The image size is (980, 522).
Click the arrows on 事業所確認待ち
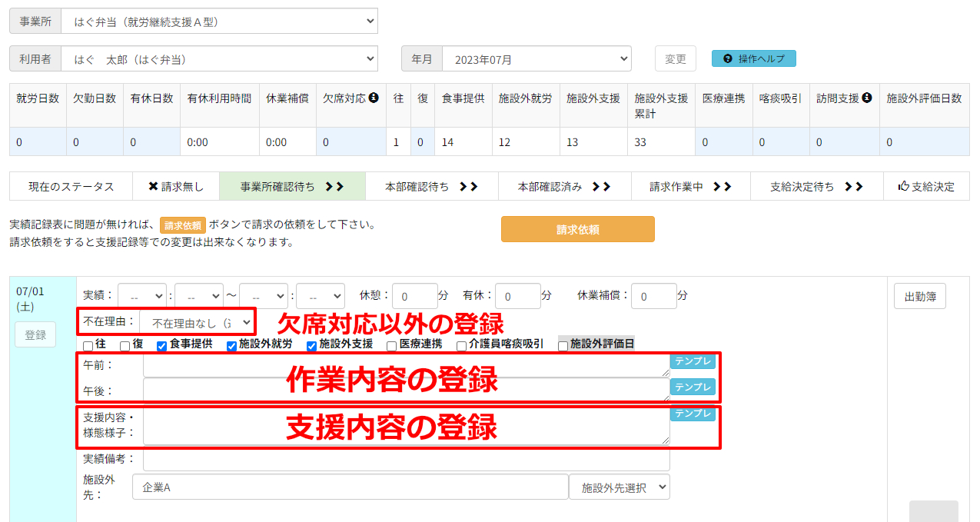(x=334, y=187)
